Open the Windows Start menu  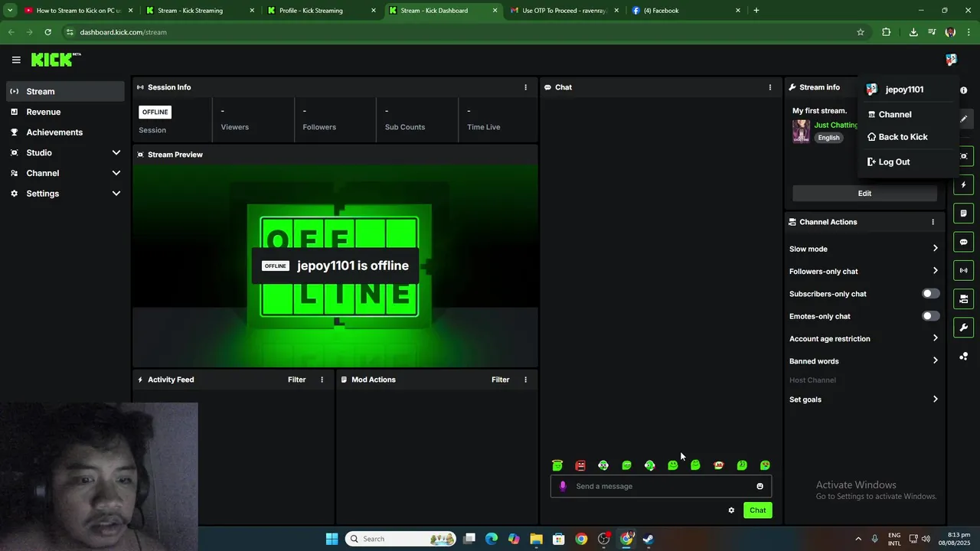pyautogui.click(x=332, y=539)
